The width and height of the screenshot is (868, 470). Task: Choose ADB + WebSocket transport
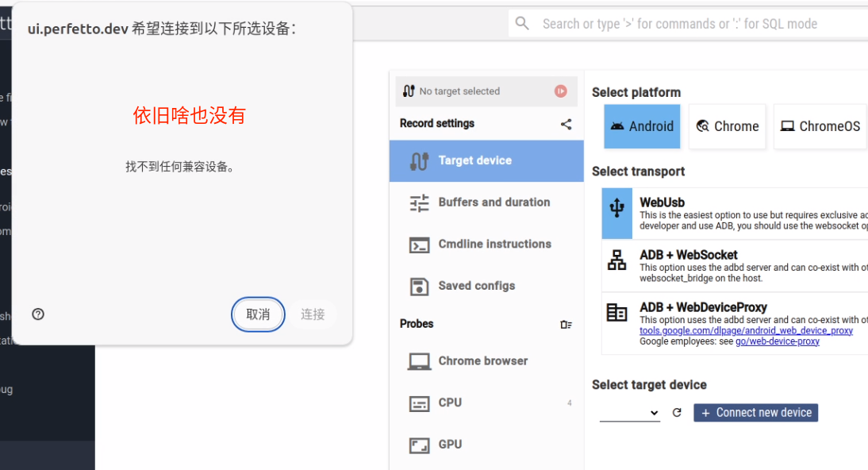pyautogui.click(x=735, y=266)
